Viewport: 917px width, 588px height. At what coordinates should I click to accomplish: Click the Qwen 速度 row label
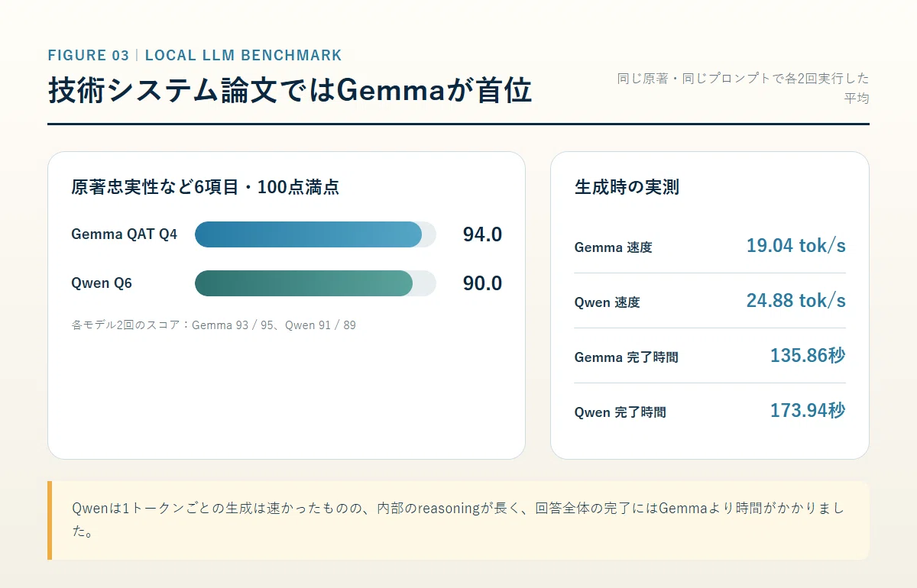(x=607, y=302)
